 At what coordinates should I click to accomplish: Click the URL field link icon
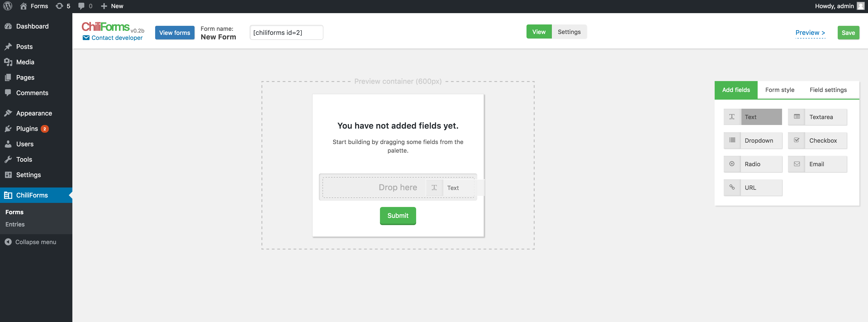click(732, 188)
